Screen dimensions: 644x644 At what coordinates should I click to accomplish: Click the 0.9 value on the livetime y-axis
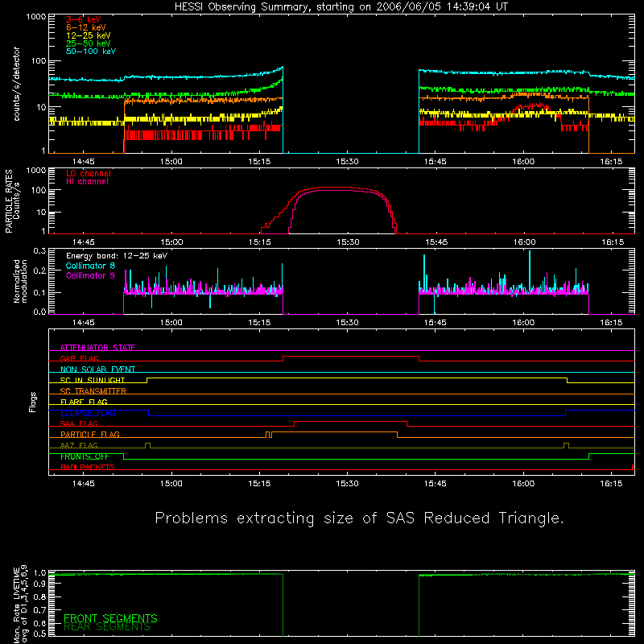(x=39, y=584)
